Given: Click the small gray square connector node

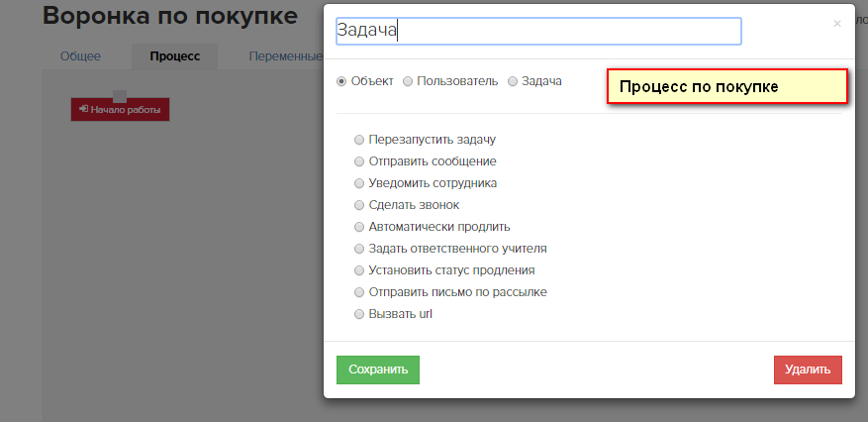Looking at the screenshot, I should [120, 96].
